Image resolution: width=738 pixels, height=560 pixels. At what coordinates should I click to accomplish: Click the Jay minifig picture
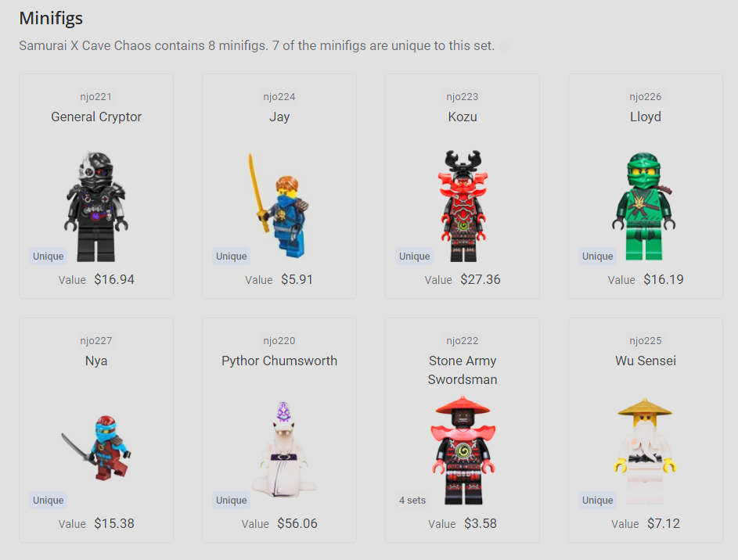pyautogui.click(x=279, y=206)
